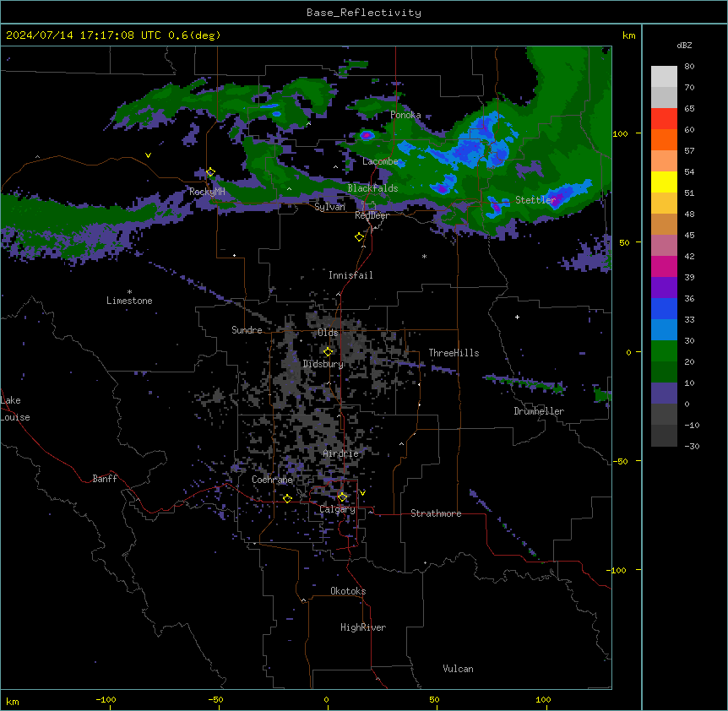The height and width of the screenshot is (711, 728).
Task: Select the yellow diamond marker between Olds and Didsbury
Action: (x=328, y=352)
